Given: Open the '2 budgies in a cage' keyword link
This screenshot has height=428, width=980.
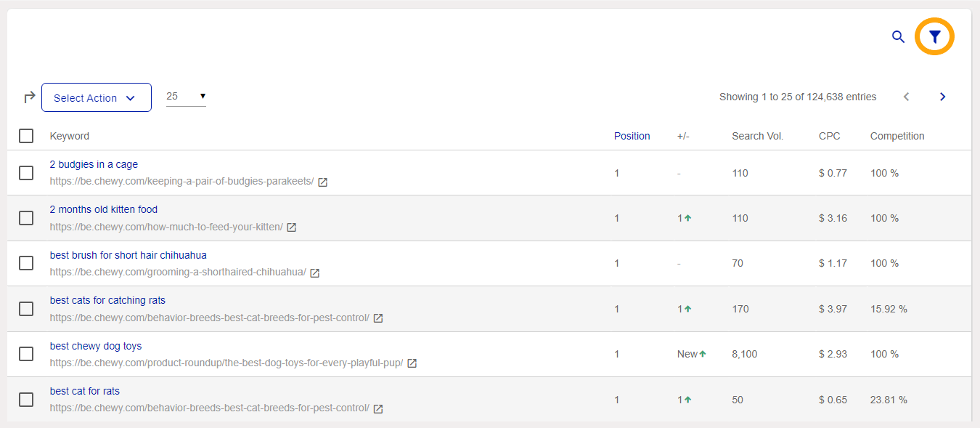Looking at the screenshot, I should point(94,164).
